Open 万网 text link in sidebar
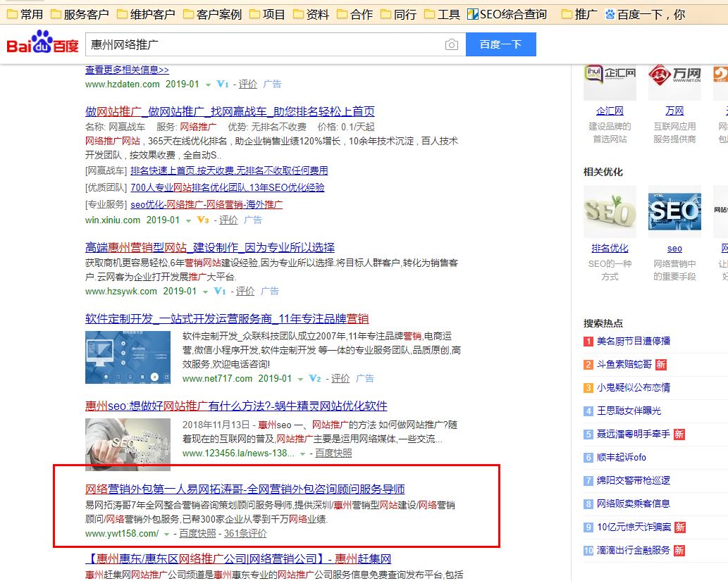Viewport: 728px width, 581px height. point(674,111)
